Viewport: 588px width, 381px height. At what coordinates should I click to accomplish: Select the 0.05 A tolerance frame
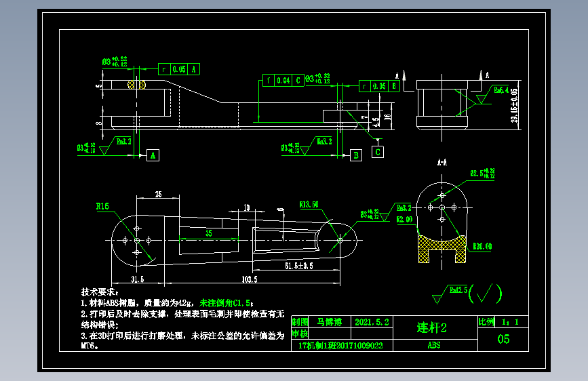coord(179,69)
